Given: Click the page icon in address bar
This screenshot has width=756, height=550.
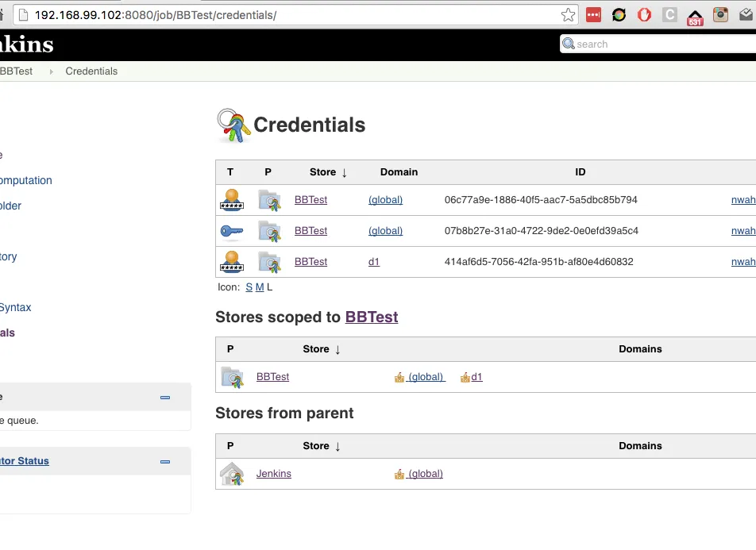Looking at the screenshot, I should tap(23, 15).
